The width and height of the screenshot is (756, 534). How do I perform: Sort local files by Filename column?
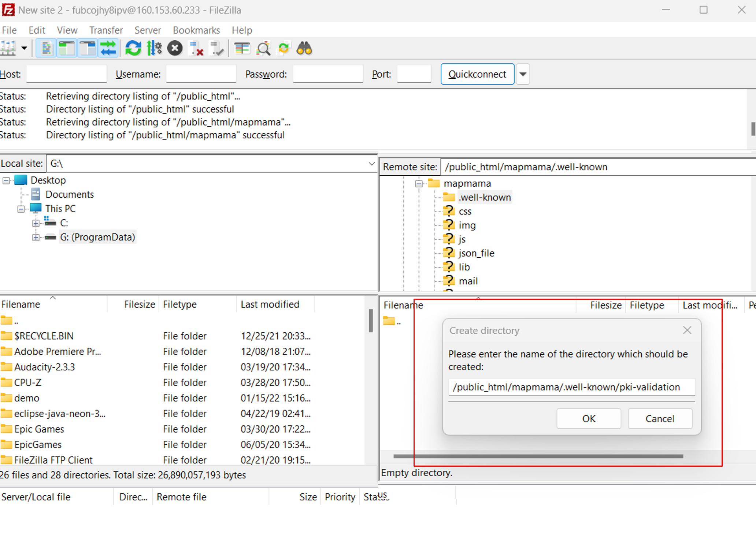pos(53,304)
